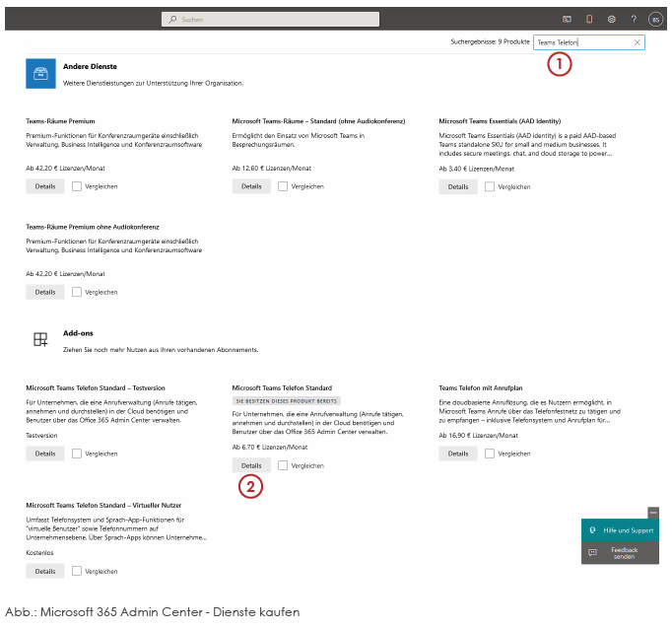Image resolution: width=672 pixels, height=629 pixels.
Task: Check Vergleichen for Microsoft Teams Essentials
Action: [x=490, y=186]
